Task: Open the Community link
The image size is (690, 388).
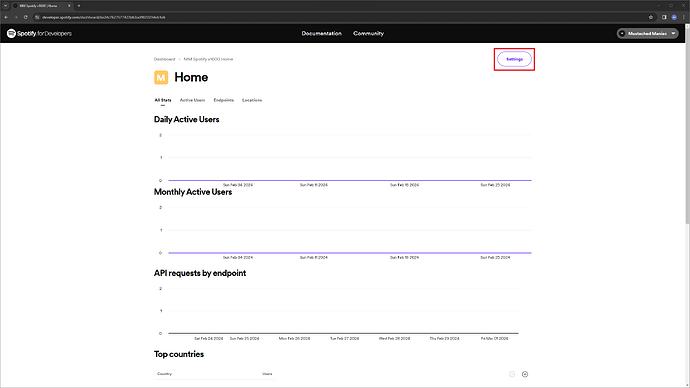Action: pyautogui.click(x=368, y=33)
